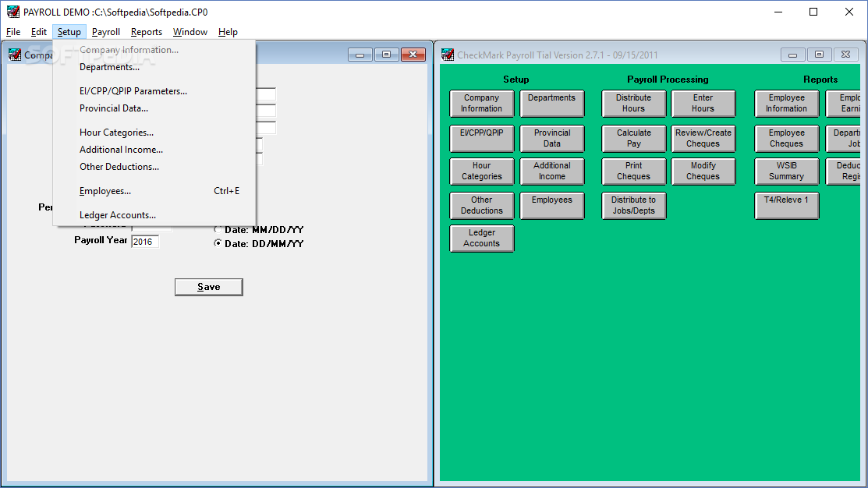Click Ledger Accounts button in command center
Viewport: 868px width, 488px height.
(482, 238)
